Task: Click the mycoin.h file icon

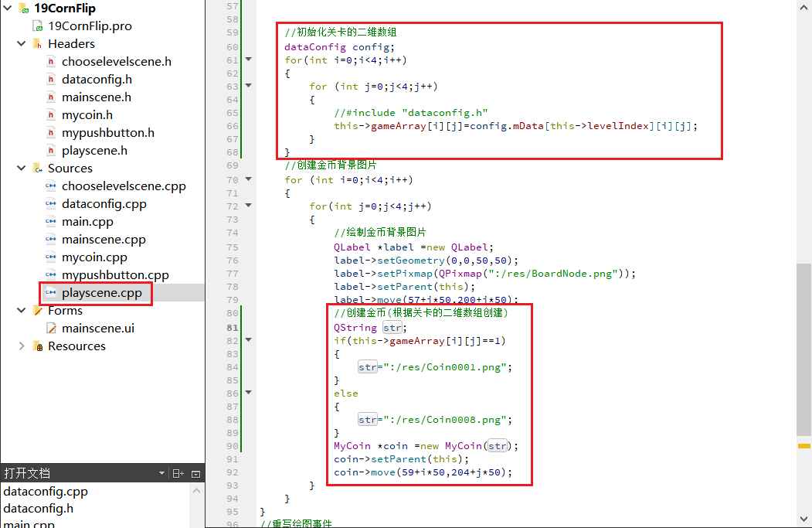Action: 51,115
